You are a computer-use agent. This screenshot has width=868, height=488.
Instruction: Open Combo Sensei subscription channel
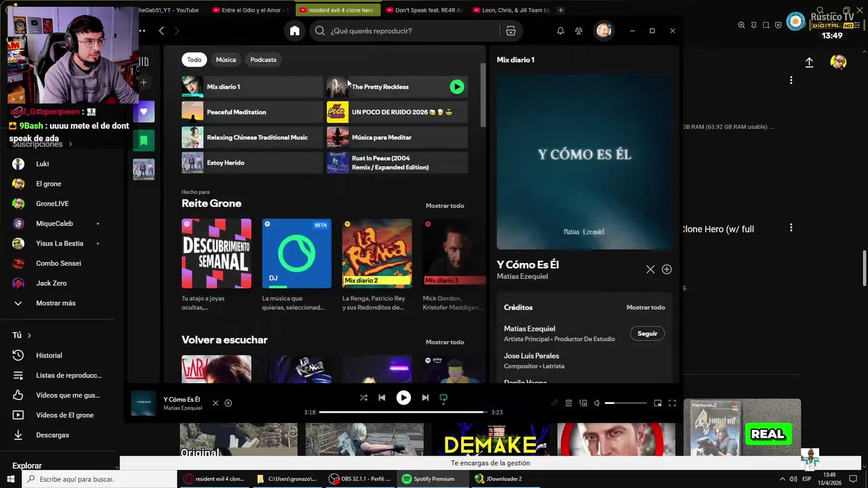tap(58, 263)
